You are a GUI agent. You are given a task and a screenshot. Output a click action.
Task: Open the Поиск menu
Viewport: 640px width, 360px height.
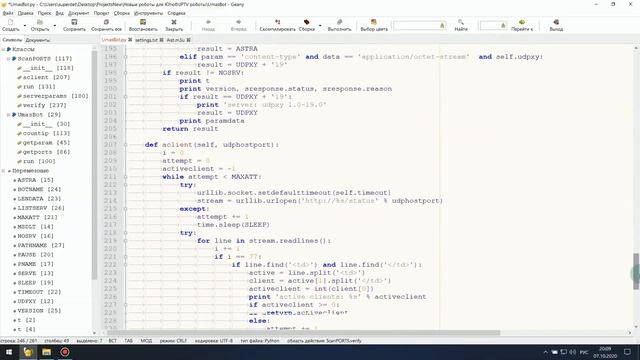pyautogui.click(x=44, y=13)
